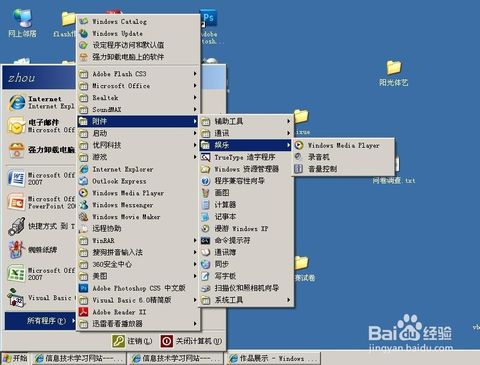This screenshot has height=365, width=480.
Task: Click the Windows Movie Maker icon
Action: [x=84, y=217]
